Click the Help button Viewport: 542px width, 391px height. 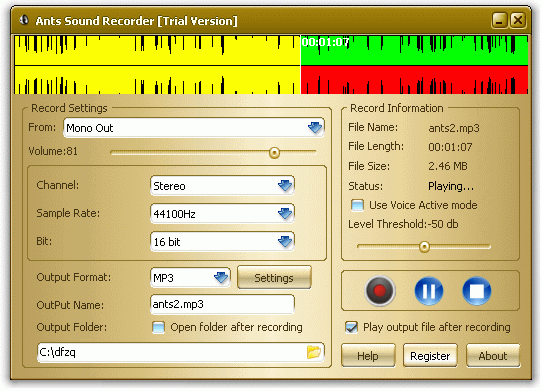(368, 356)
